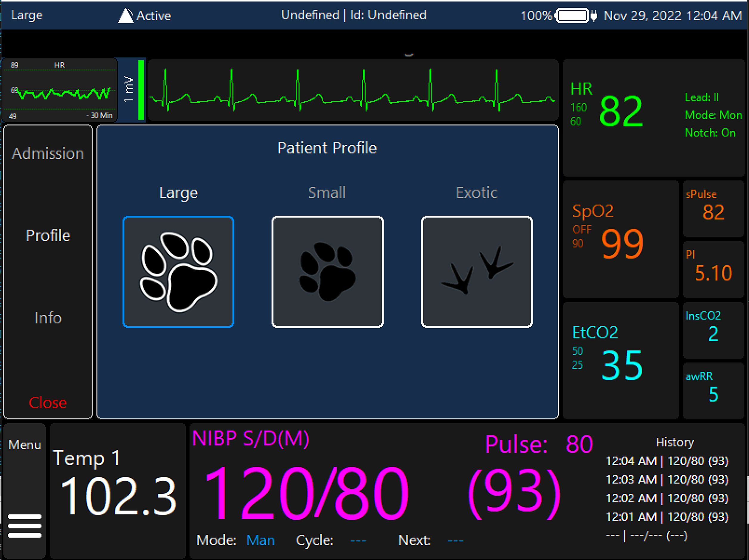
Task: Open the HR trend mini graph
Action: (60, 90)
